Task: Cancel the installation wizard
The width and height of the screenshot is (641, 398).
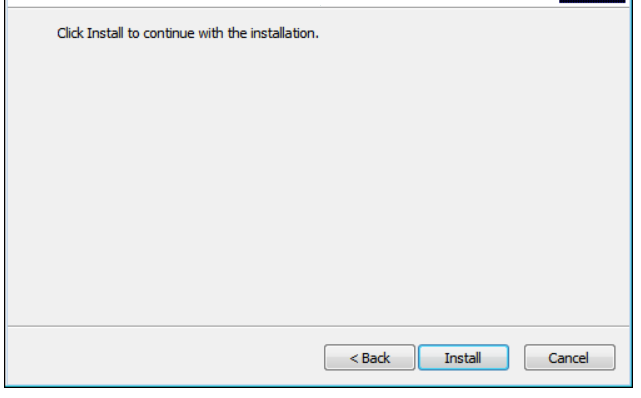Action: coord(569,358)
